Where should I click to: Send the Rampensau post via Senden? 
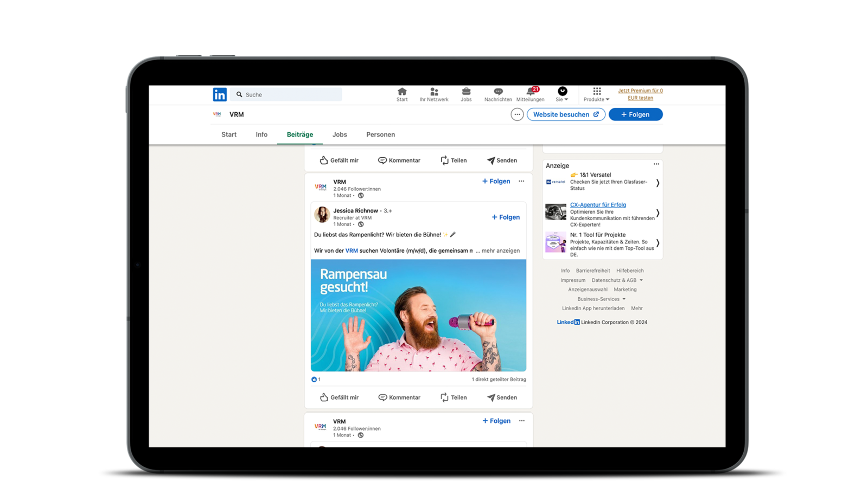tap(502, 397)
